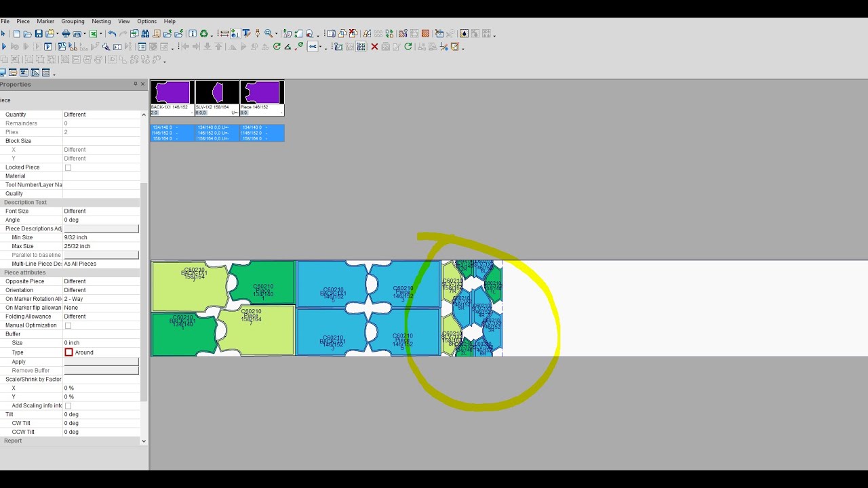The image size is (868, 488).
Task: Click the green refresh arrow icon
Action: pyautogui.click(x=408, y=47)
